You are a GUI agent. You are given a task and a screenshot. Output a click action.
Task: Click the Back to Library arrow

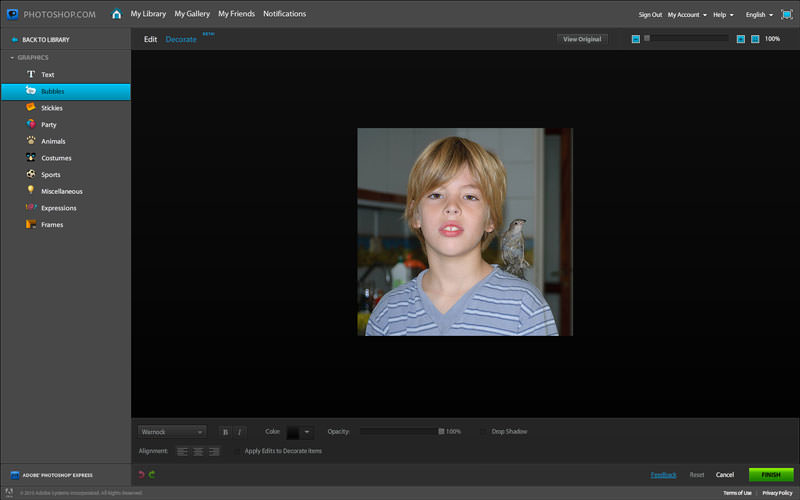14,39
